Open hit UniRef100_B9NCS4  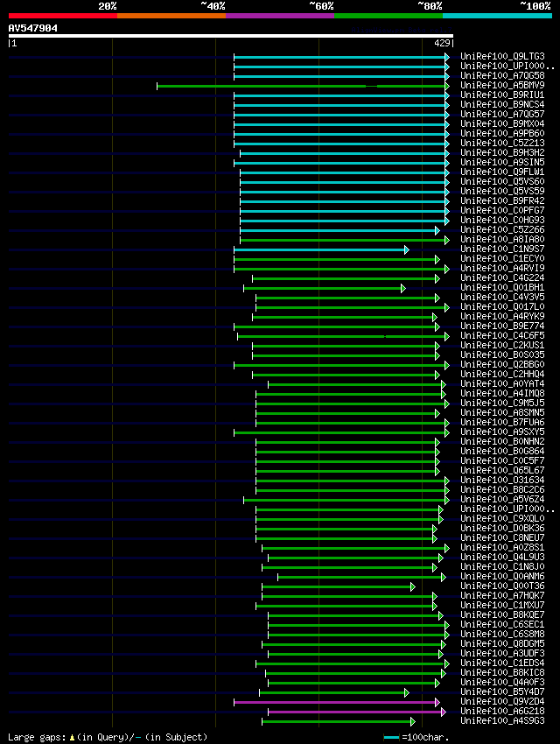(502, 104)
